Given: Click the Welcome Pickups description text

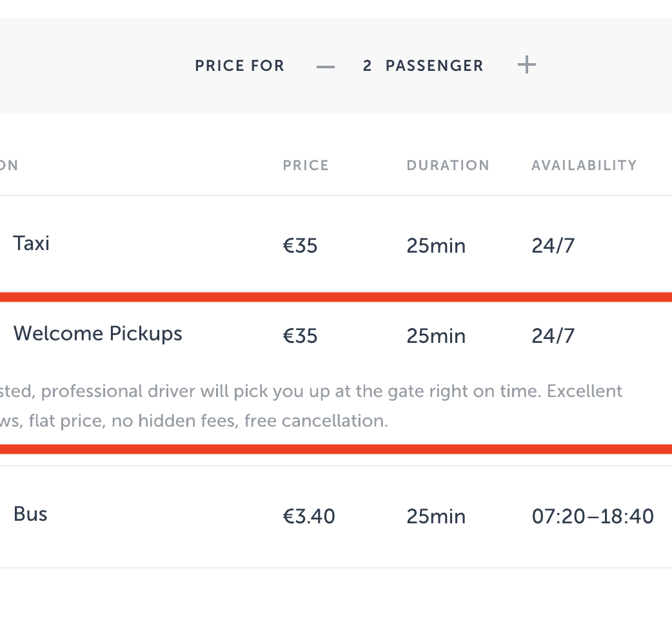Looking at the screenshot, I should (x=310, y=406).
